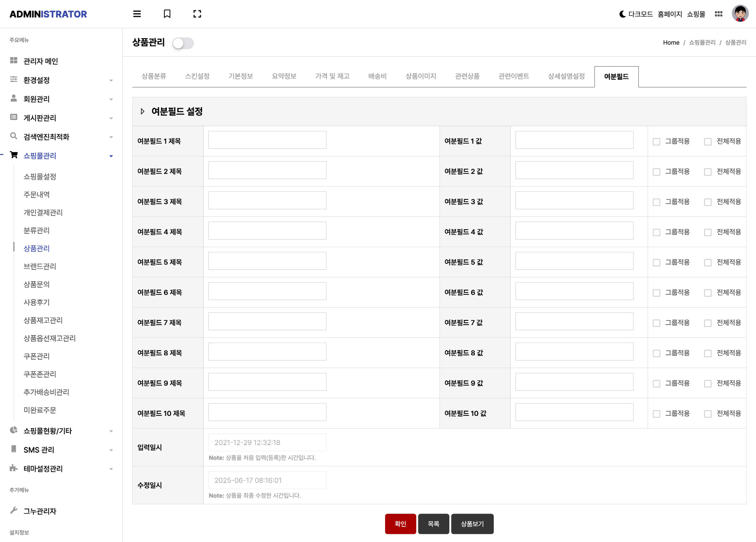756x542 pixels.
Task: Open 미완료주문 in the sidebar
Action: click(x=40, y=410)
